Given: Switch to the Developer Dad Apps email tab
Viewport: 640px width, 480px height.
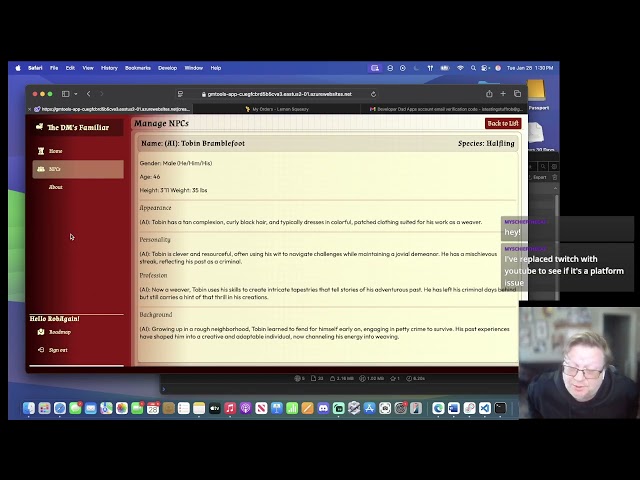Looking at the screenshot, I should (x=445, y=109).
